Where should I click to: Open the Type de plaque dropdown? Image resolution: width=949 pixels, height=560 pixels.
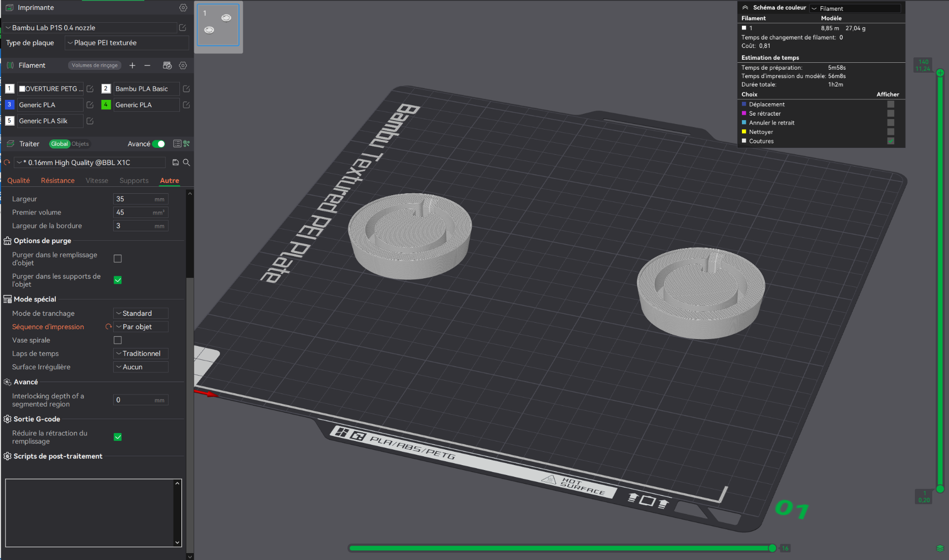pyautogui.click(x=127, y=43)
